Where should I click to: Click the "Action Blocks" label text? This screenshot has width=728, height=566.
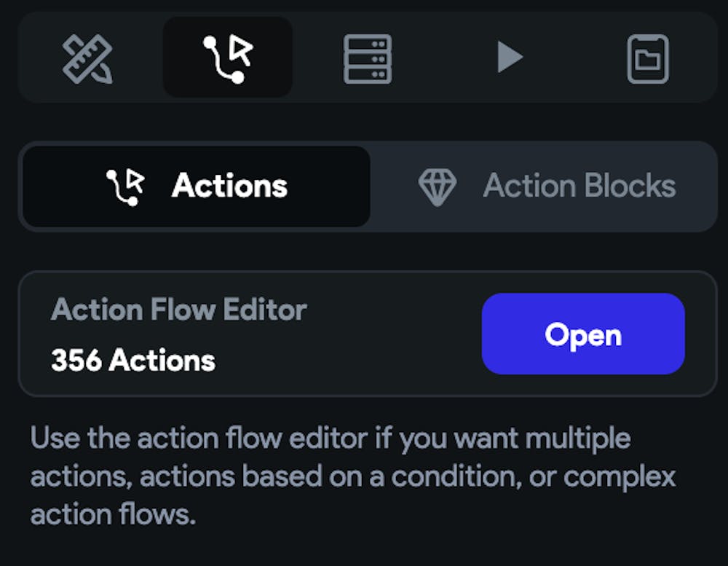[579, 186]
